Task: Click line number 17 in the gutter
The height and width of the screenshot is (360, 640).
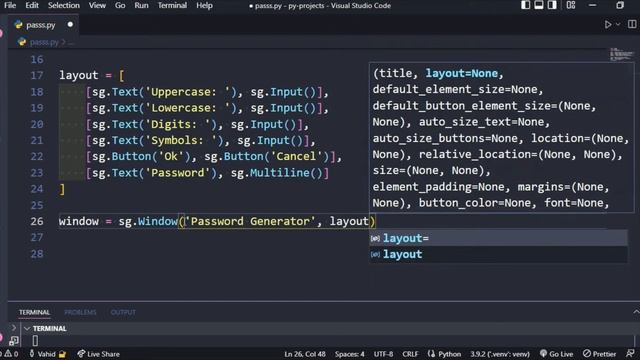Action: pos(37,76)
